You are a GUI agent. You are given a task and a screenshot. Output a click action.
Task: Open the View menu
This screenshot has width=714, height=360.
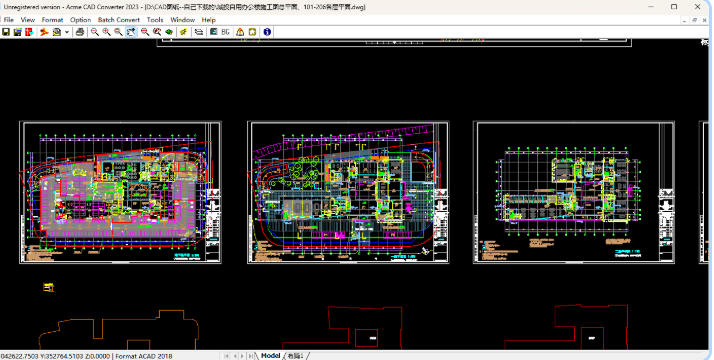(28, 20)
